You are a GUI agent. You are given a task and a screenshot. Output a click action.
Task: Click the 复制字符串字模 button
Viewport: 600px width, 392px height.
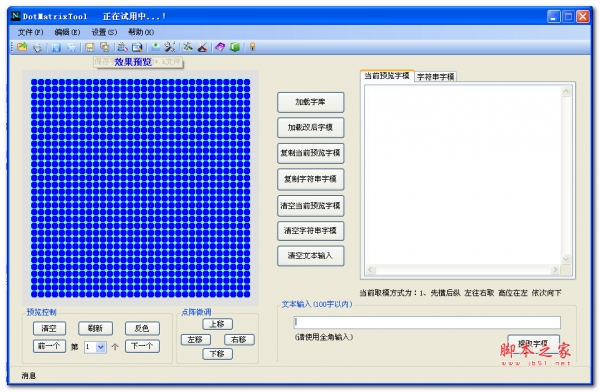point(310,179)
